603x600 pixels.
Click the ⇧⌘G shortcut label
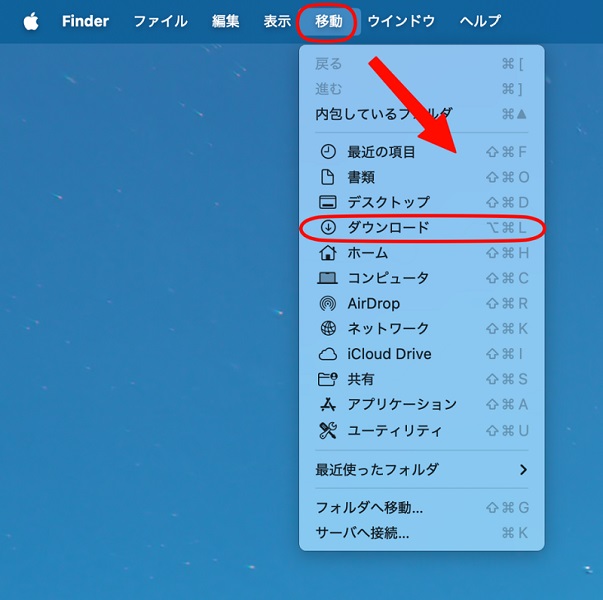(507, 508)
